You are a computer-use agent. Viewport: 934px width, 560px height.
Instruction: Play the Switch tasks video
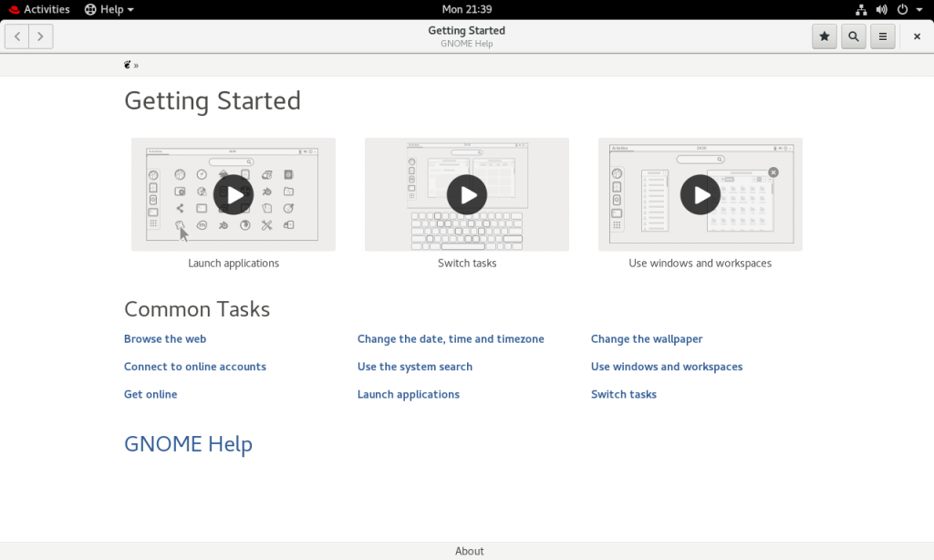pyautogui.click(x=467, y=195)
